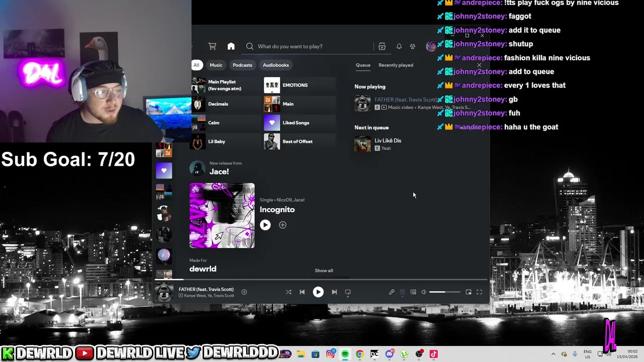Expand hidden system tray icons

tap(553, 354)
